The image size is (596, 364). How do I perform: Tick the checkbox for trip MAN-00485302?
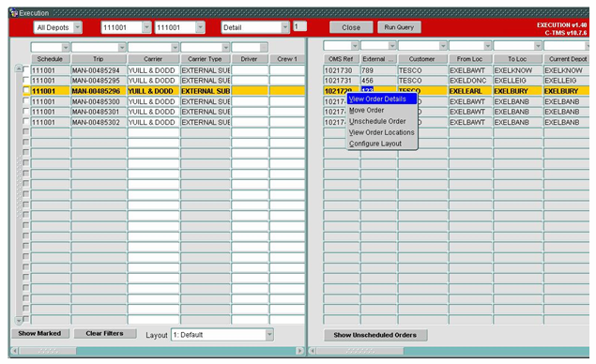pos(26,121)
